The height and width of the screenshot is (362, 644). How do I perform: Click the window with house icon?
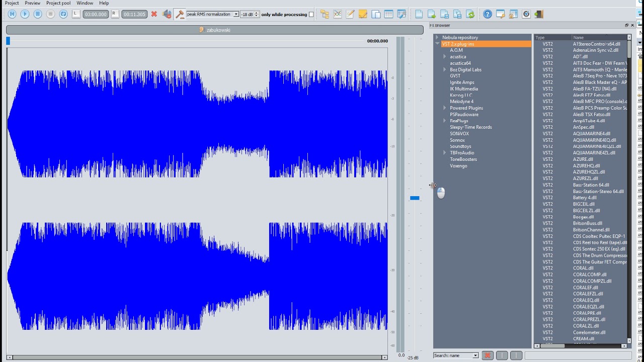click(513, 14)
